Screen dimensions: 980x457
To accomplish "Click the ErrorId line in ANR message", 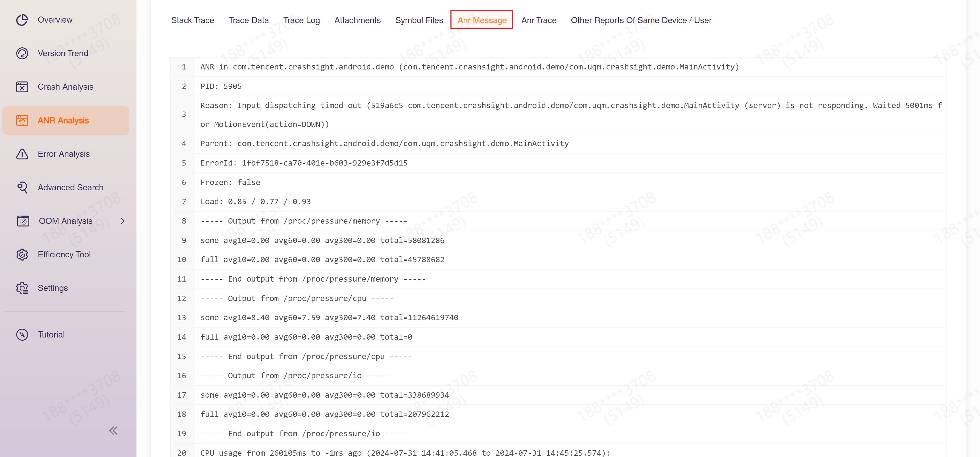I will 304,163.
